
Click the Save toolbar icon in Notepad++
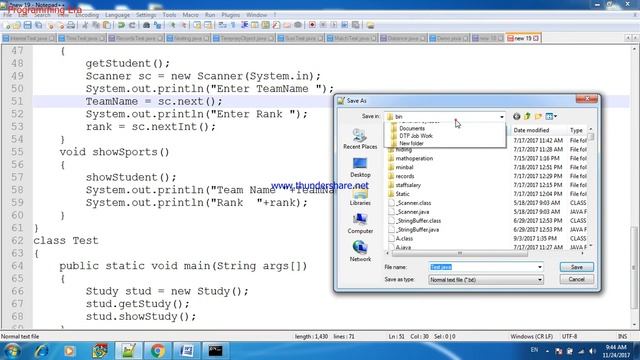pos(27,25)
